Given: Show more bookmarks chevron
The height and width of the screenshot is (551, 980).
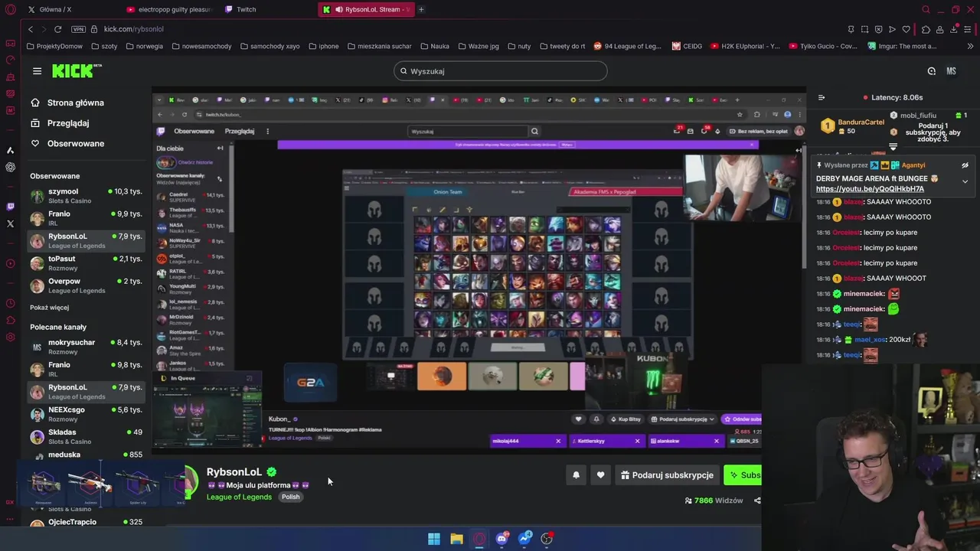Looking at the screenshot, I should (970, 46).
